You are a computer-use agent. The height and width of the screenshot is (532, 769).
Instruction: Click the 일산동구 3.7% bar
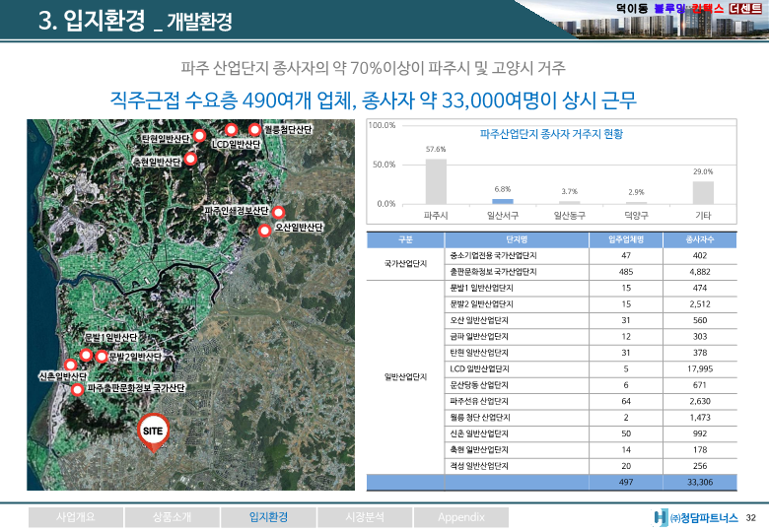pyautogui.click(x=570, y=202)
